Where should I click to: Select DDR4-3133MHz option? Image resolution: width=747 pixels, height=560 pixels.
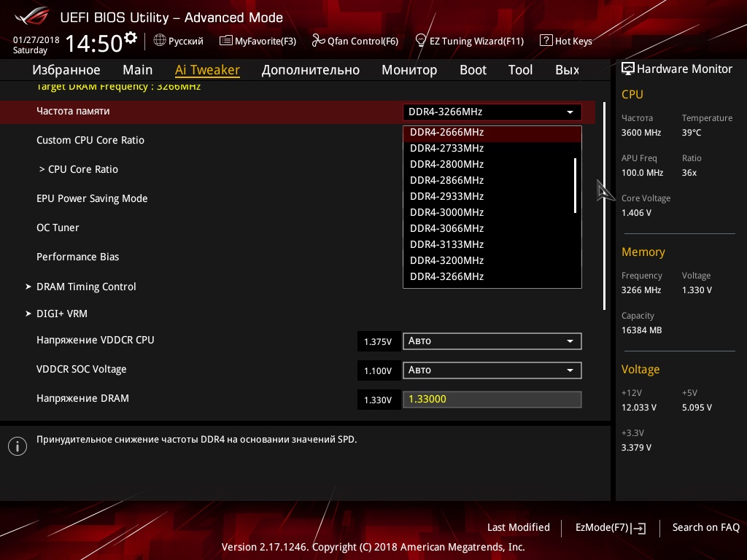click(x=492, y=244)
